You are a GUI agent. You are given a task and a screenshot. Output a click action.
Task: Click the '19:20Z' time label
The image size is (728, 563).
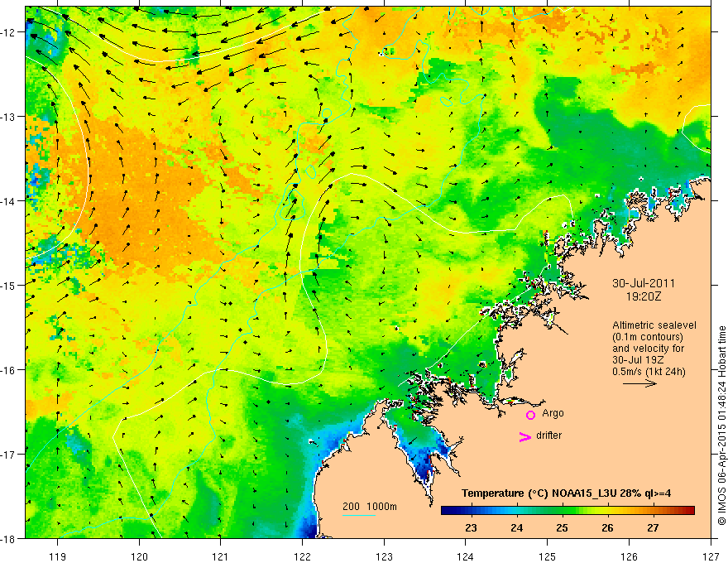coord(644,296)
